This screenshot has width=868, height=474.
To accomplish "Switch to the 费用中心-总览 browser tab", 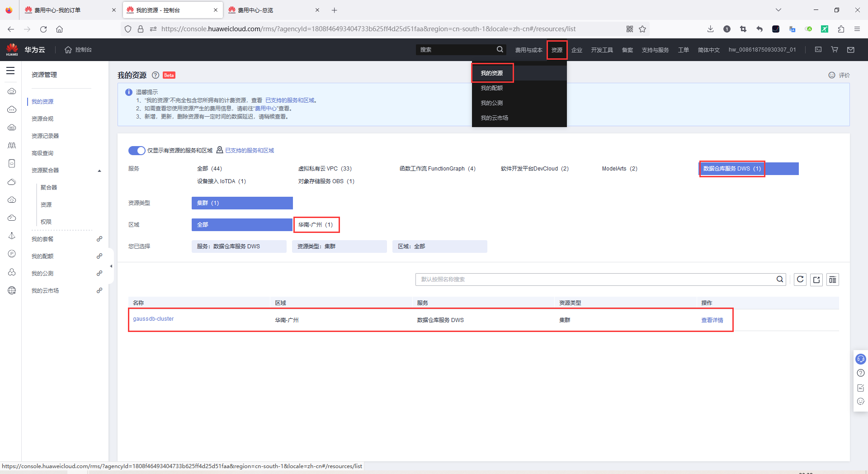I will pyautogui.click(x=274, y=10).
